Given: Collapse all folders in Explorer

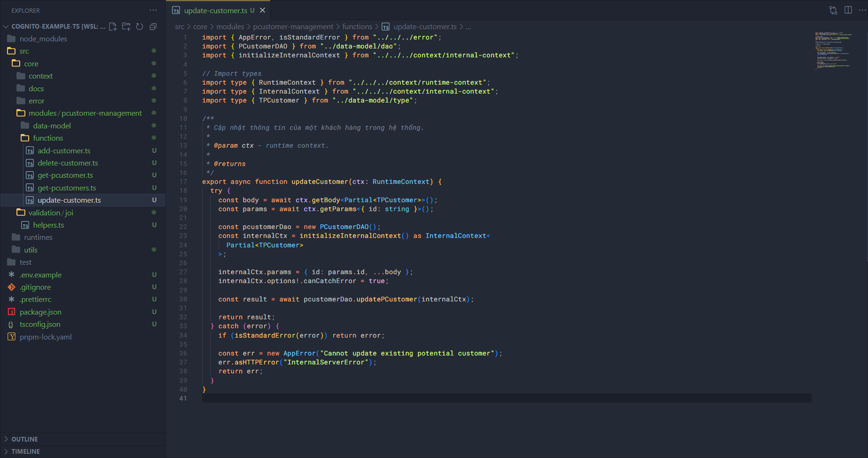Looking at the screenshot, I should tap(153, 26).
